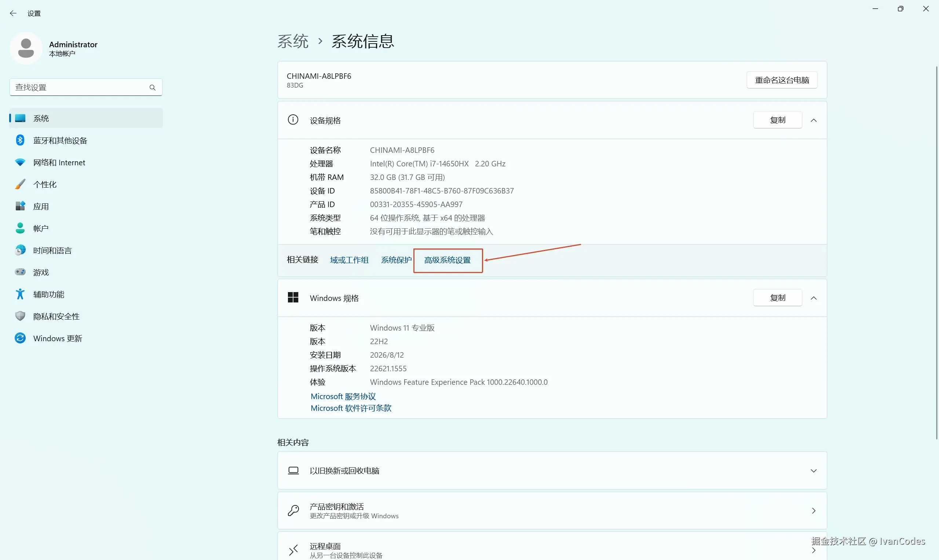
Task: Open 产品密钥和激活 entry
Action: (x=552, y=511)
